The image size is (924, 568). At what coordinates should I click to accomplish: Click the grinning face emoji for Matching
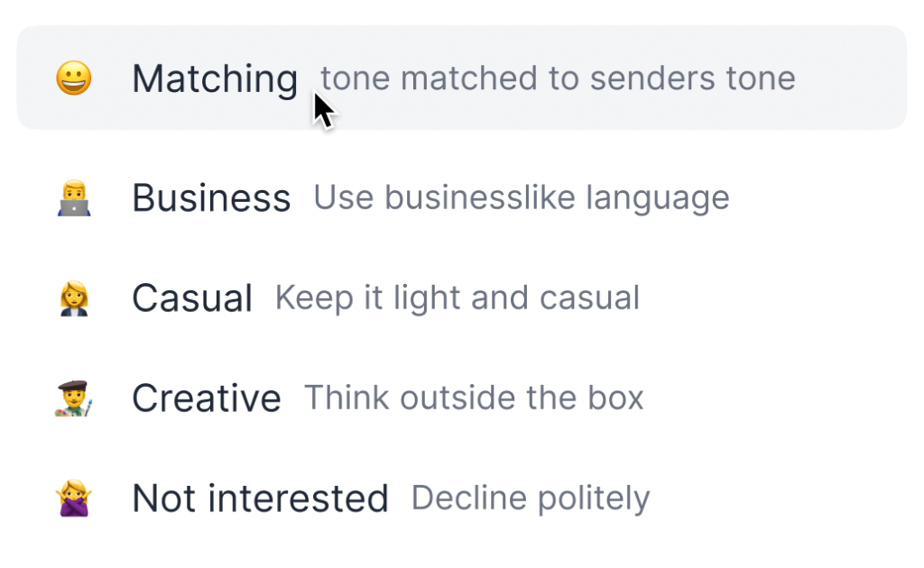(x=73, y=78)
